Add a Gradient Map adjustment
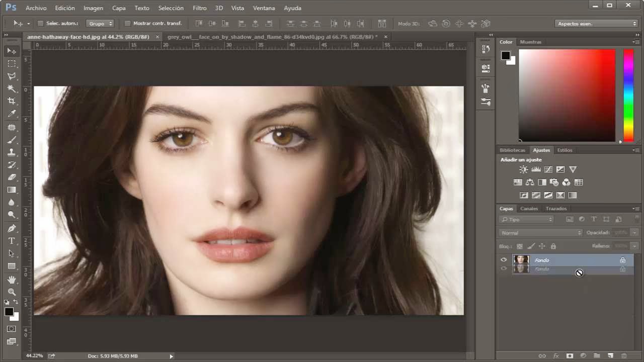 573,196
